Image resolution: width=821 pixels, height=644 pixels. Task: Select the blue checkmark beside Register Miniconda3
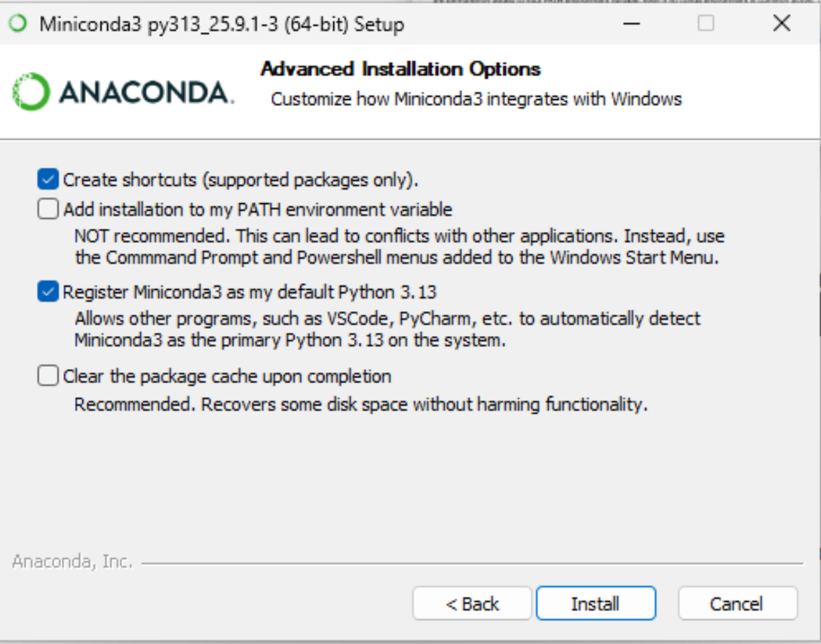[48, 291]
